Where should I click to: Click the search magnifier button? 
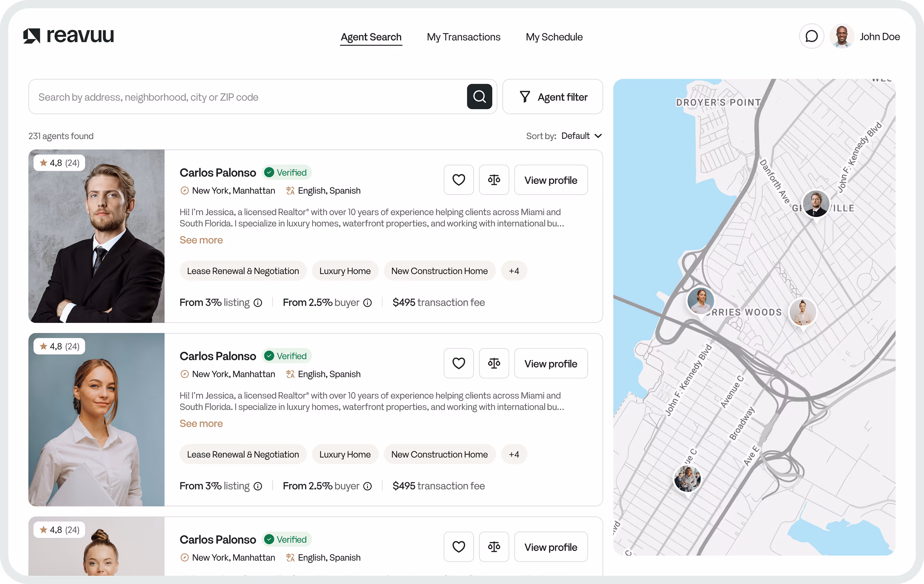click(479, 96)
